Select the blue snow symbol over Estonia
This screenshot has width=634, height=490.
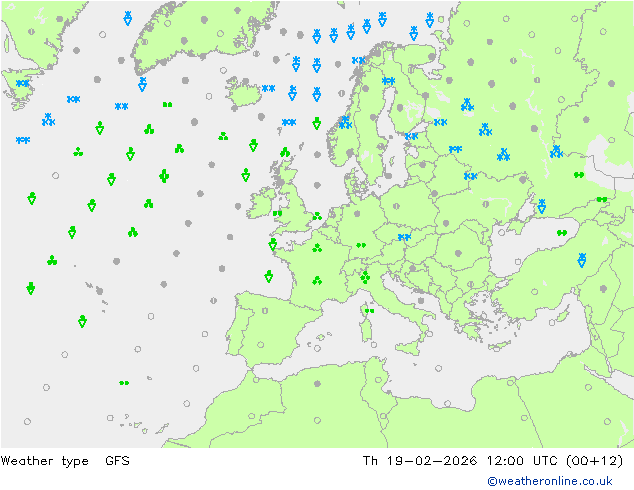click(412, 136)
